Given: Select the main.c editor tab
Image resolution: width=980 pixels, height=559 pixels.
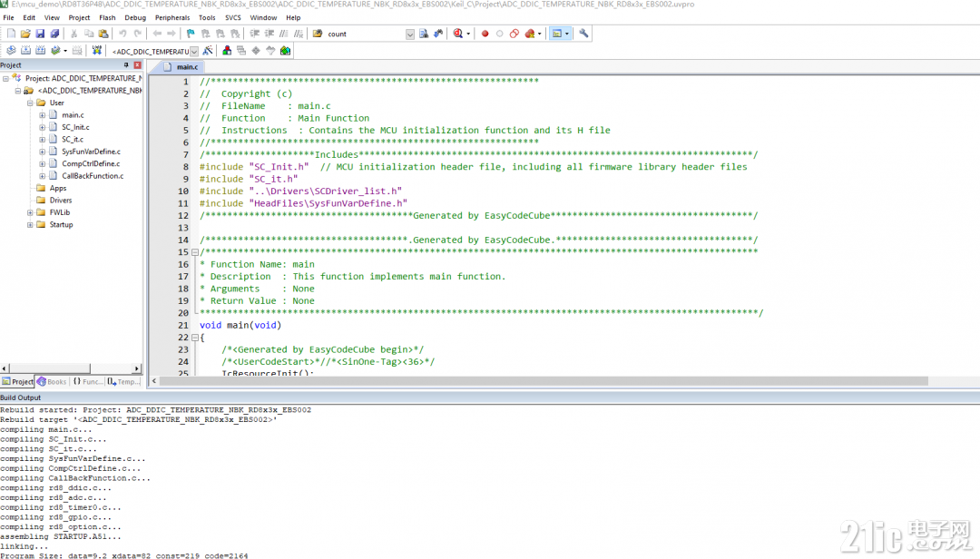Looking at the screenshot, I should pyautogui.click(x=181, y=67).
